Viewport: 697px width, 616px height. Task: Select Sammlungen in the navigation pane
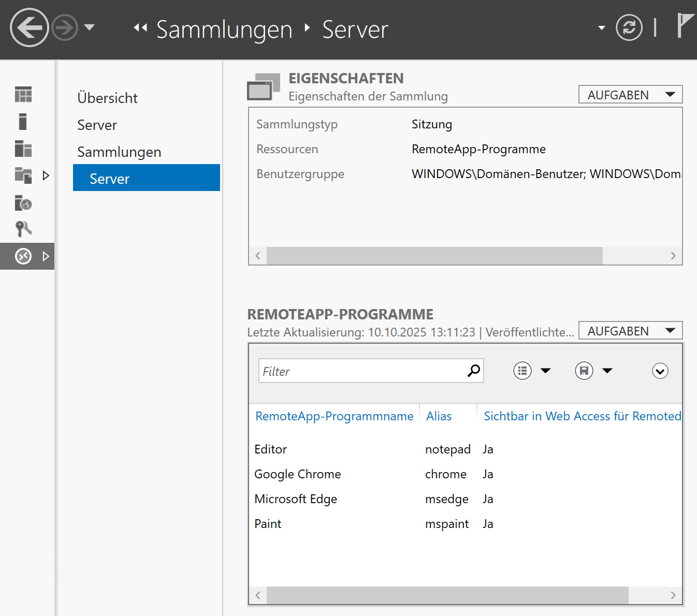point(119,152)
